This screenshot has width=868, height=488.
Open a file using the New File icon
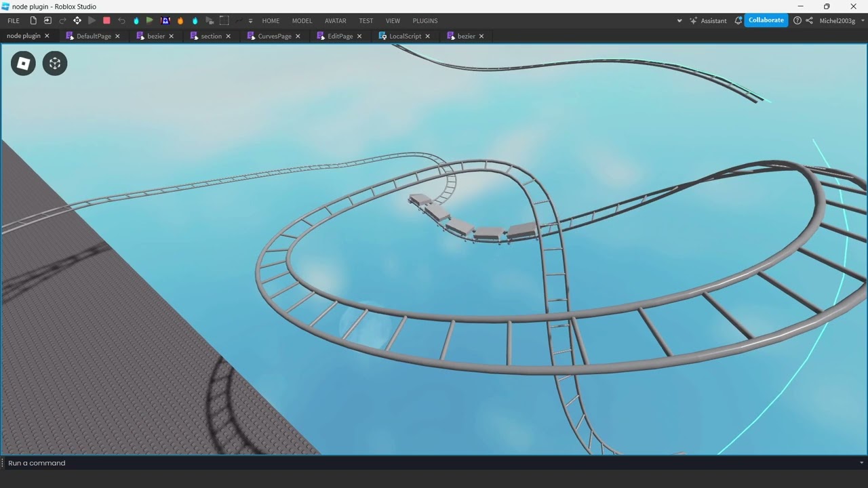click(x=33, y=20)
